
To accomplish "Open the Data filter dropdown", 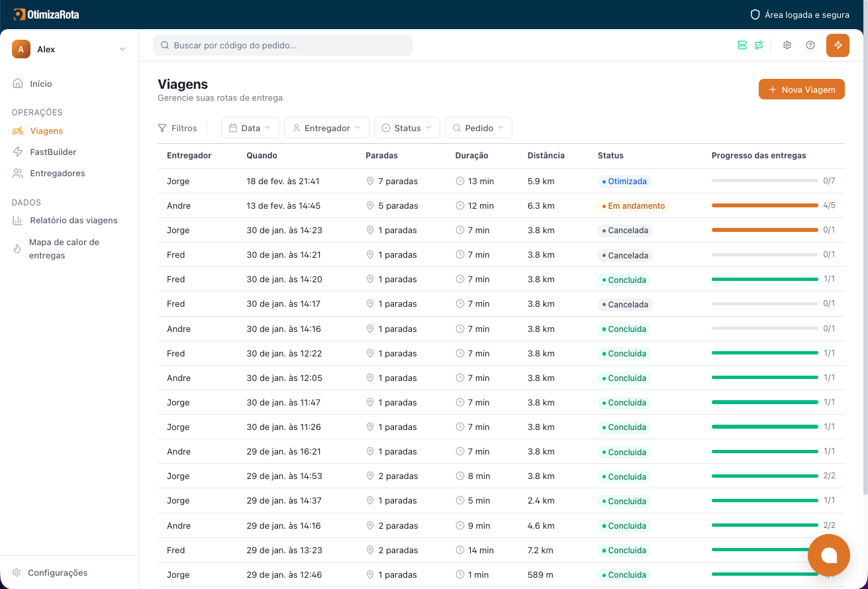I will click(x=250, y=128).
